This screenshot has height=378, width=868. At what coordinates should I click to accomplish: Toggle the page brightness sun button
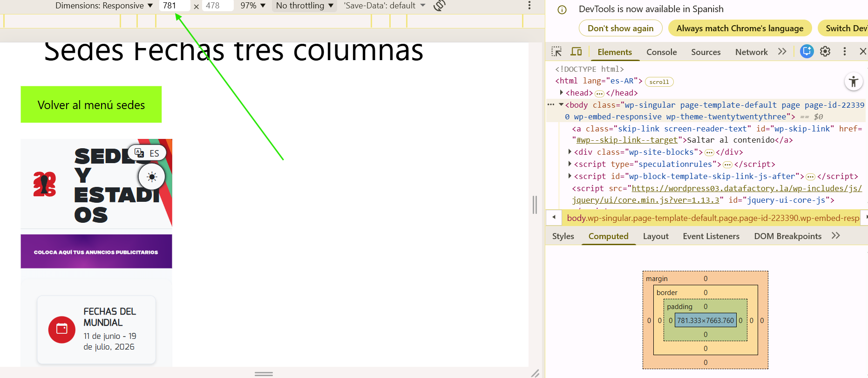(x=152, y=177)
